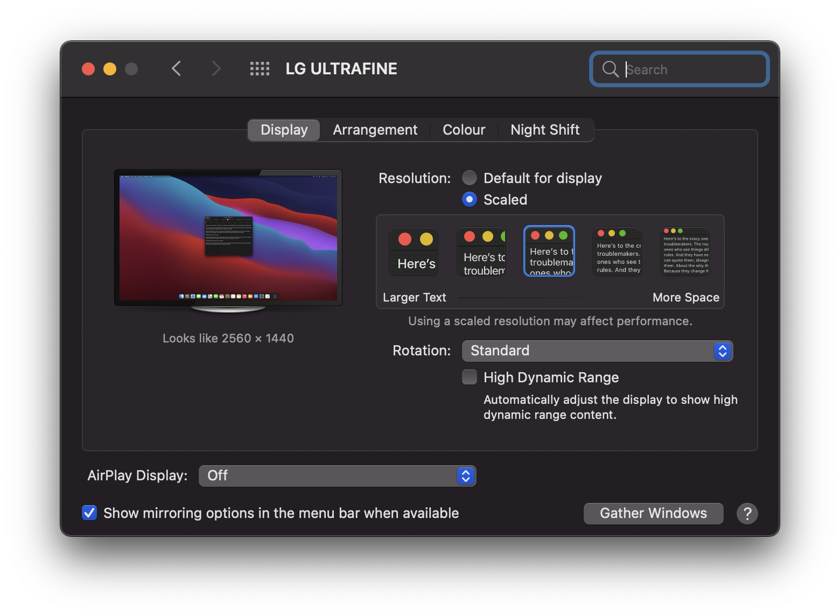Go forward with the right chevron arrow
The width and height of the screenshot is (840, 616).
(x=216, y=68)
